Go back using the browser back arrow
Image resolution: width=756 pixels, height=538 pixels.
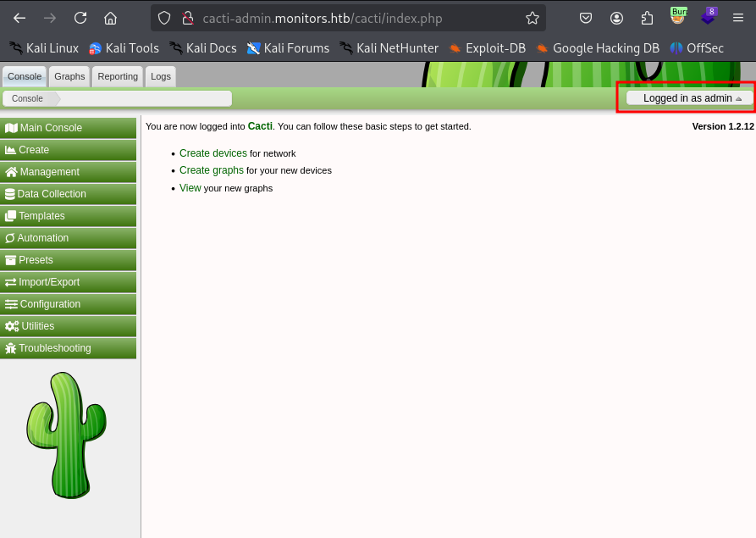(19, 19)
